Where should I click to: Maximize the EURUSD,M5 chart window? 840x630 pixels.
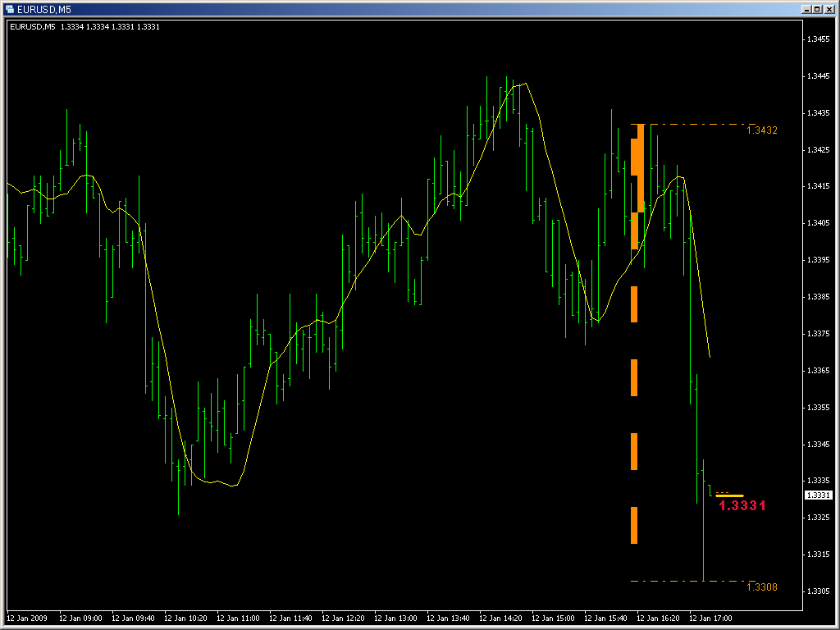[x=816, y=9]
